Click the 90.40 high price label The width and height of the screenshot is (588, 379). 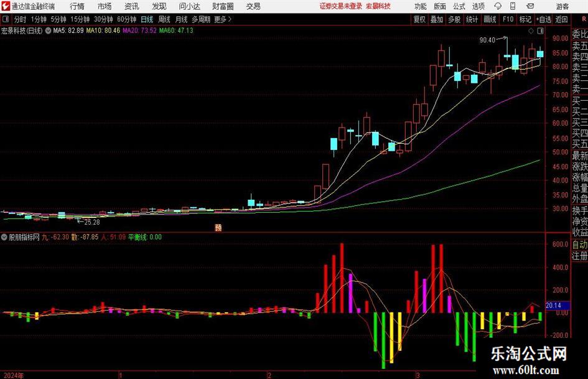click(x=487, y=40)
